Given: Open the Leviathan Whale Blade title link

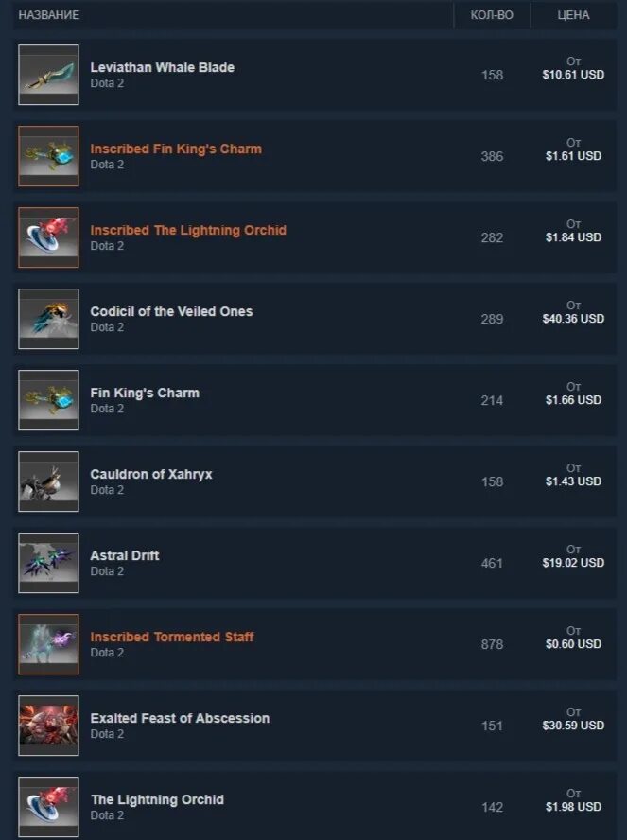Looking at the screenshot, I should coord(163,67).
